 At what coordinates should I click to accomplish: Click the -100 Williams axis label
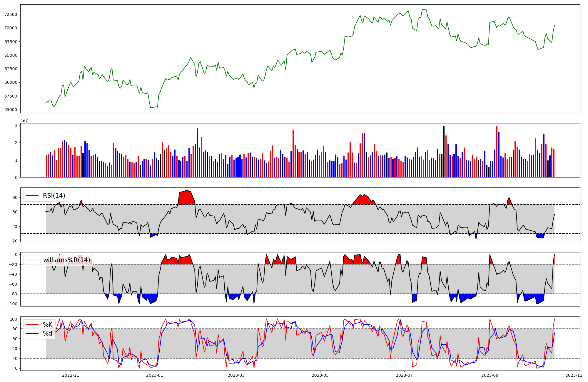pyautogui.click(x=12, y=304)
